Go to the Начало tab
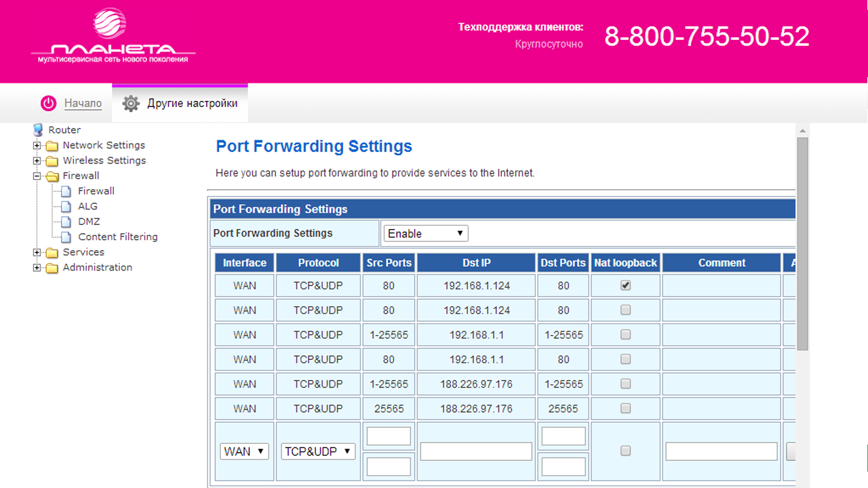The width and height of the screenshot is (868, 488). 83,104
